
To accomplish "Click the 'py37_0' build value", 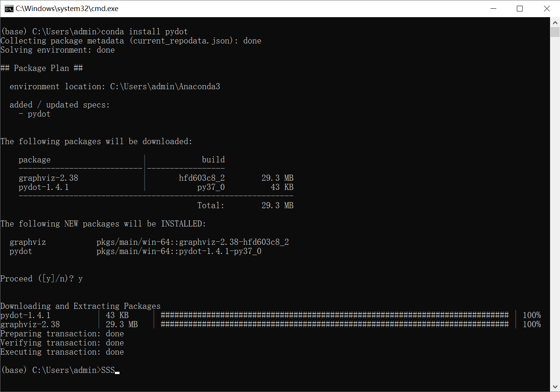I will 211,187.
